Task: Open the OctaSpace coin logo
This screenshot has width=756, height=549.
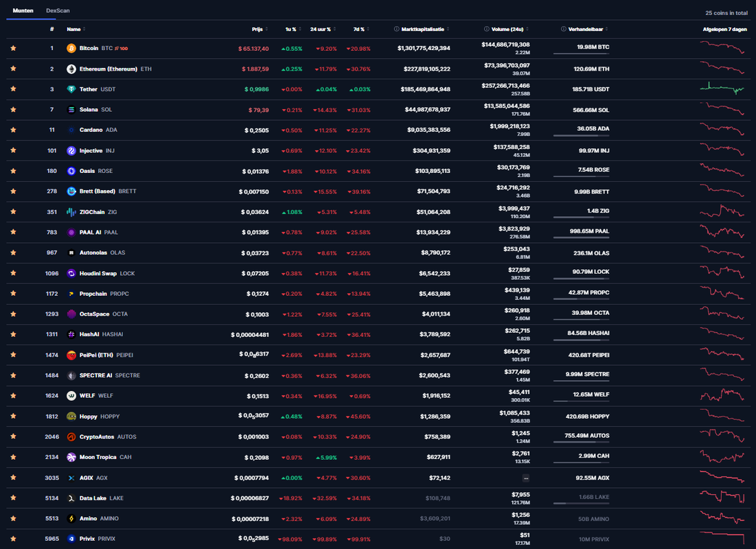Action: click(x=71, y=314)
